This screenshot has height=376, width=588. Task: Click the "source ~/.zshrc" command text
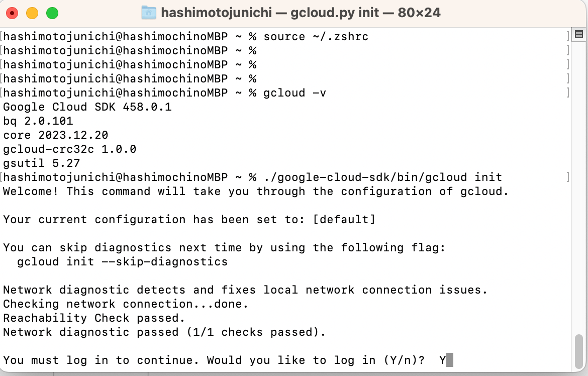[x=316, y=36]
